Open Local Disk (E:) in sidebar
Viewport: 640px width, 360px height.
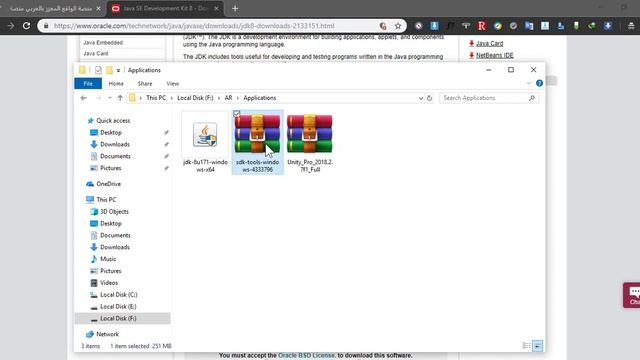tap(118, 307)
